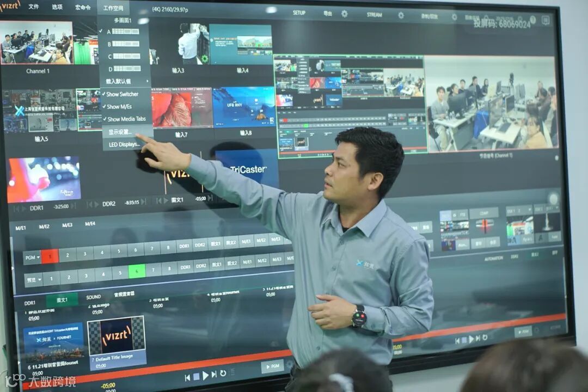The width and height of the screenshot is (588, 392).
Task: Select DDR1 on the PGM row
Action: tap(184, 246)
